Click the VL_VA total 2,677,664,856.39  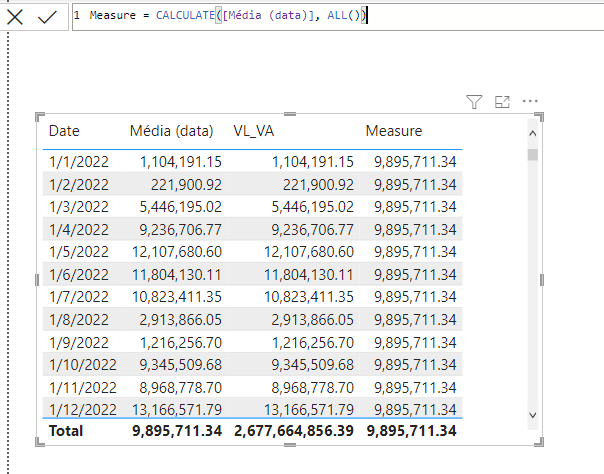[294, 431]
